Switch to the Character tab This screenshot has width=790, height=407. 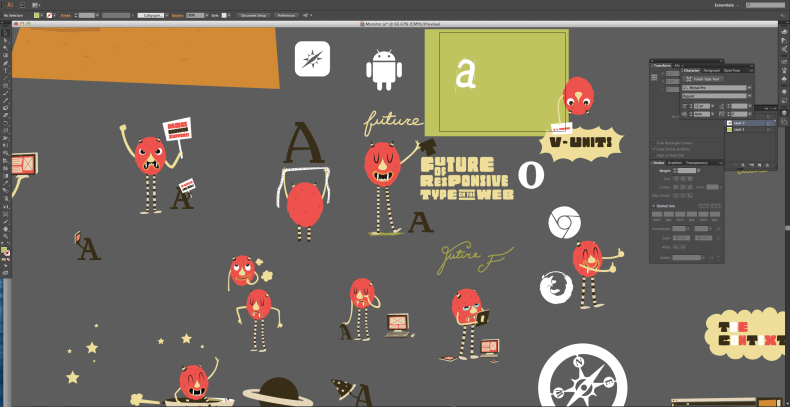point(691,71)
